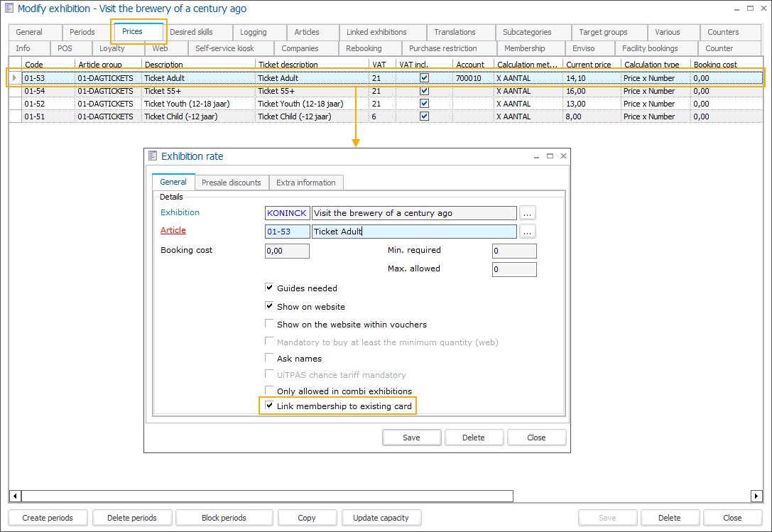Open the Self-service kiosk tab
Screen dimensions: 772x532
[224, 48]
